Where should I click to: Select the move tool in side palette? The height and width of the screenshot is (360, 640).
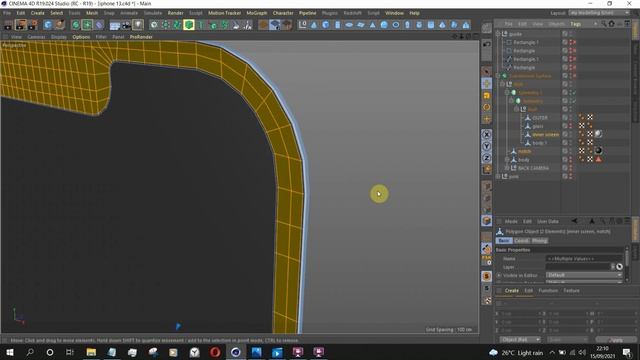click(x=487, y=84)
